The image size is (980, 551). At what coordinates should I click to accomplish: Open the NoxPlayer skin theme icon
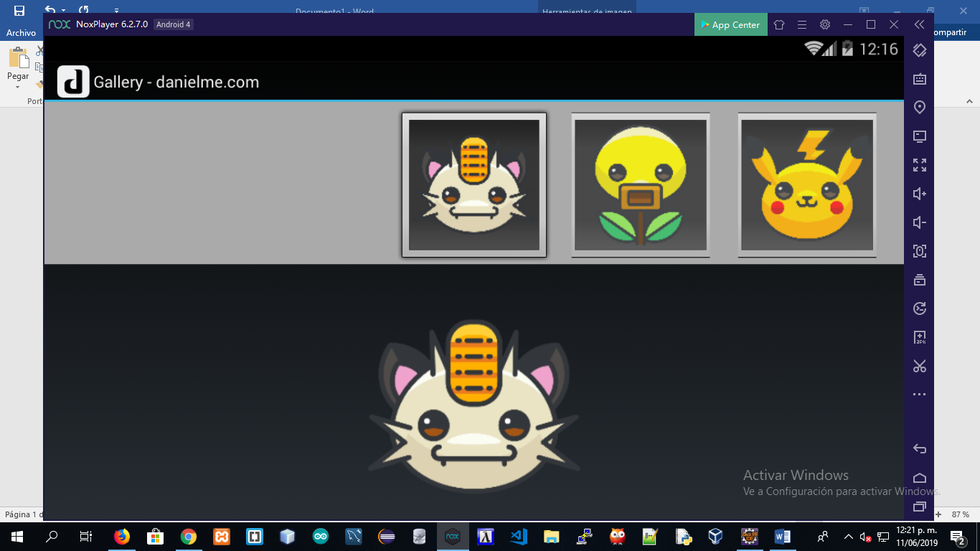pyautogui.click(x=779, y=24)
